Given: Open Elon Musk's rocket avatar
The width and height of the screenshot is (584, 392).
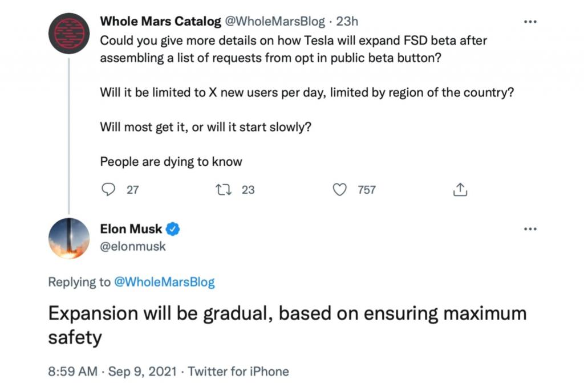Looking at the screenshot, I should [69, 238].
